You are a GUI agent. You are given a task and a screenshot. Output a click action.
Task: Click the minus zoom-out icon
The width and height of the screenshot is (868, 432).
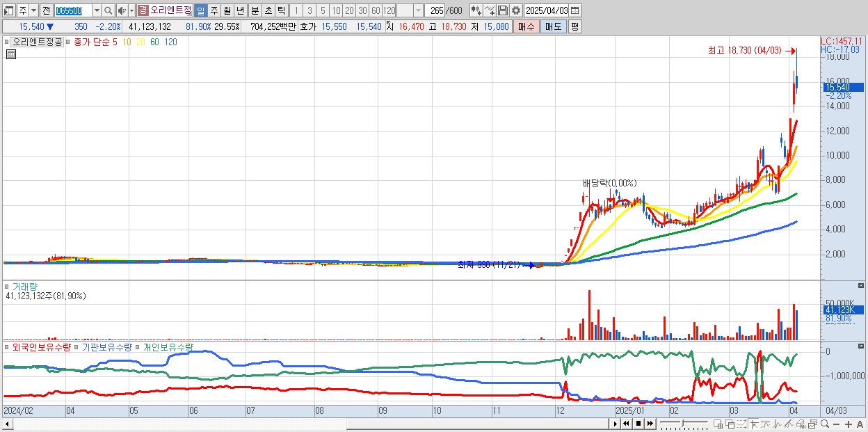(x=836, y=424)
